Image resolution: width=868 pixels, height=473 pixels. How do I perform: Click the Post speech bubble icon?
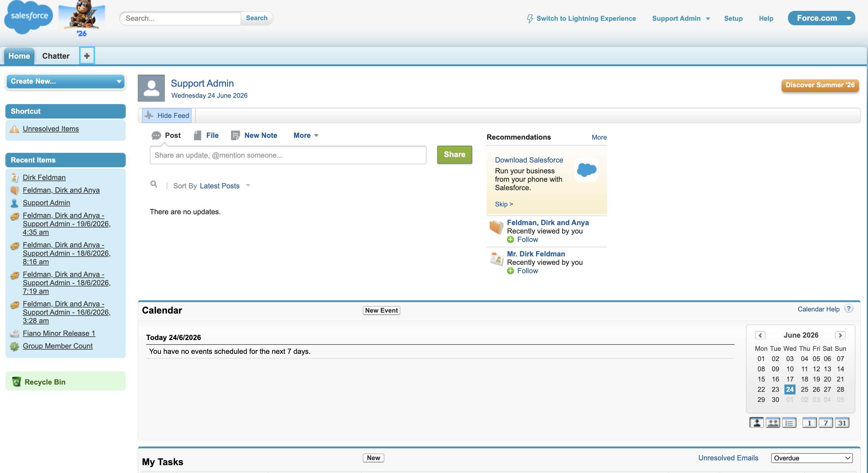[x=156, y=135]
